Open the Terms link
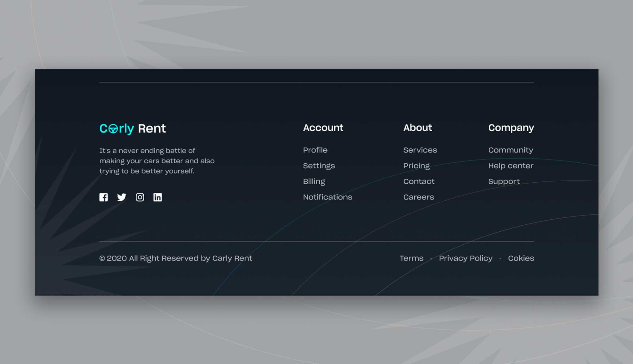 pos(411,258)
